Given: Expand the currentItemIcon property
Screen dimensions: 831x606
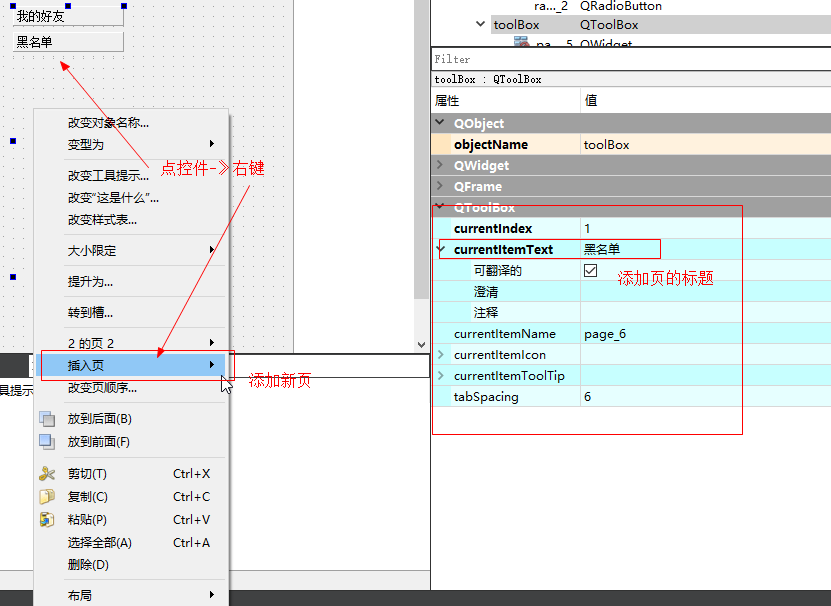Looking at the screenshot, I should pyautogui.click(x=440, y=354).
